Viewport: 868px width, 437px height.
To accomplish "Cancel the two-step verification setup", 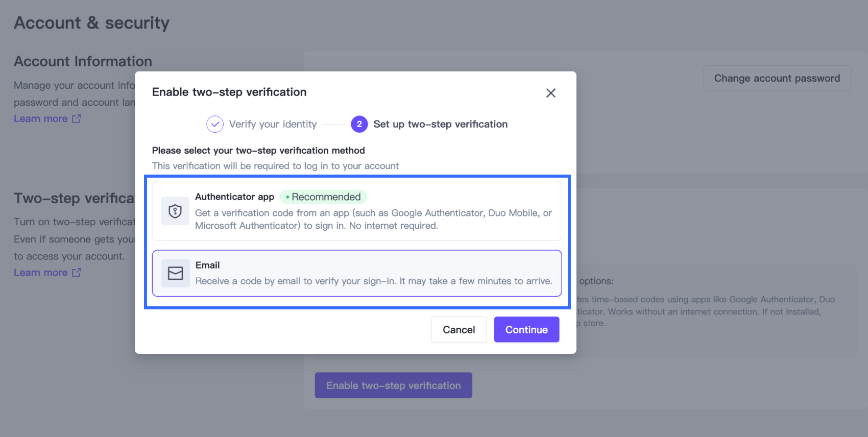I will (459, 330).
